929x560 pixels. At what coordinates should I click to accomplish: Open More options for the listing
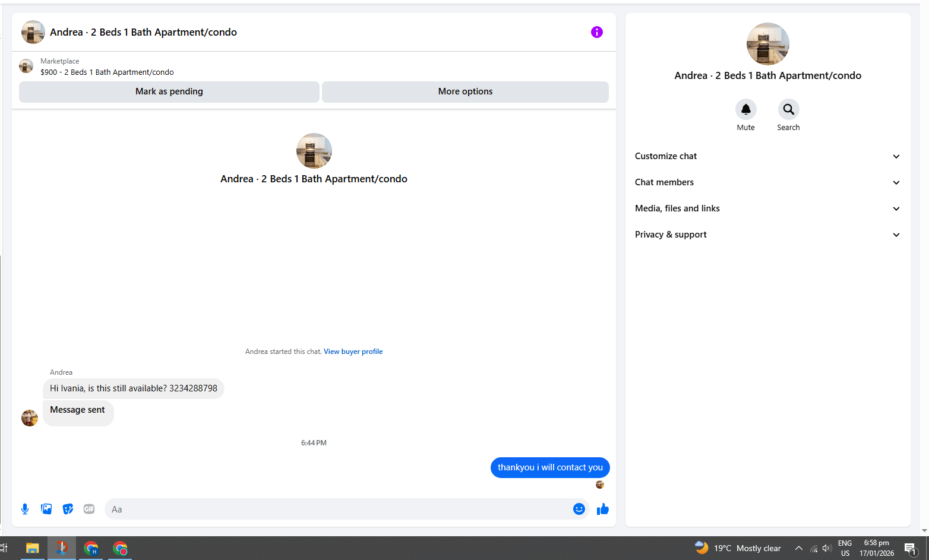pyautogui.click(x=465, y=91)
